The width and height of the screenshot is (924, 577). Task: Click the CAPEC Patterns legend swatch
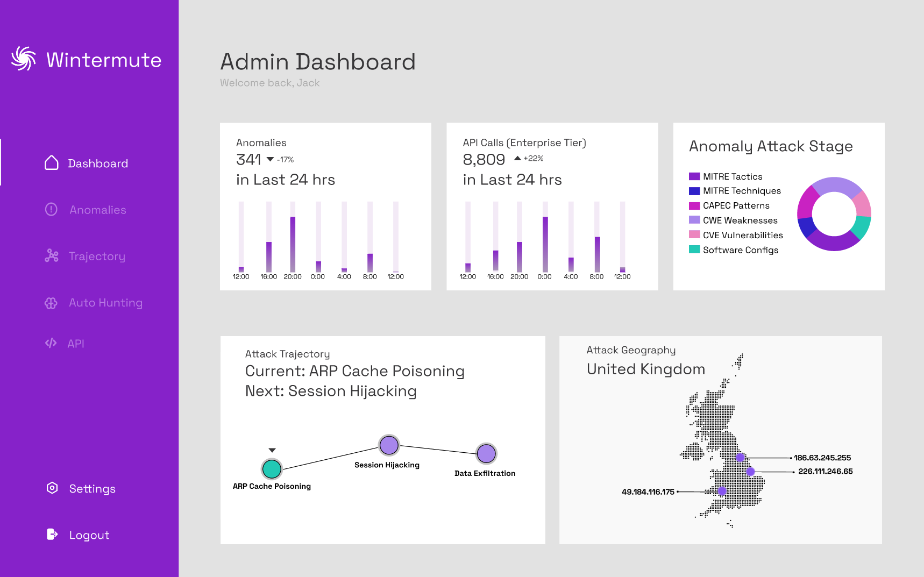coord(694,205)
